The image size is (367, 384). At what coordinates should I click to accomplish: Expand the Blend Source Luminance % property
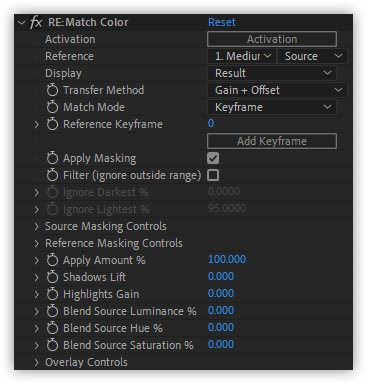37,311
